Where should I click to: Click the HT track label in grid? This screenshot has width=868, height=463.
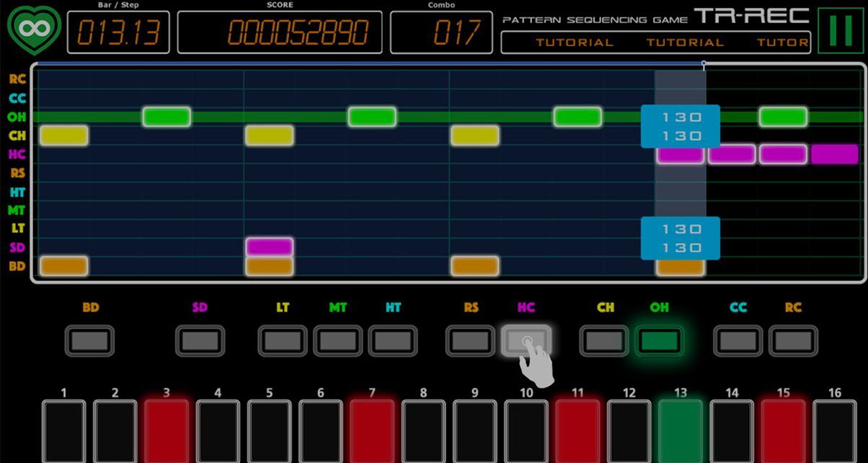17,192
